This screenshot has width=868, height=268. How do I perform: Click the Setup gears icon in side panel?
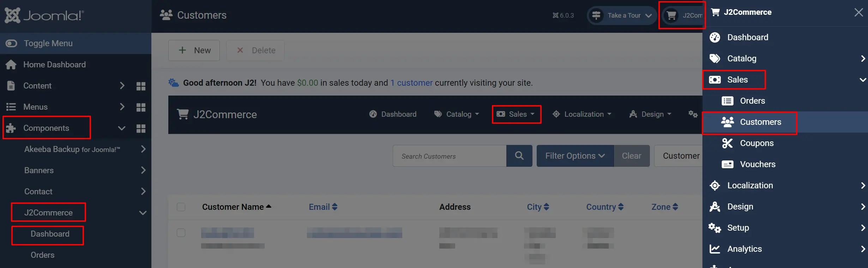(715, 228)
